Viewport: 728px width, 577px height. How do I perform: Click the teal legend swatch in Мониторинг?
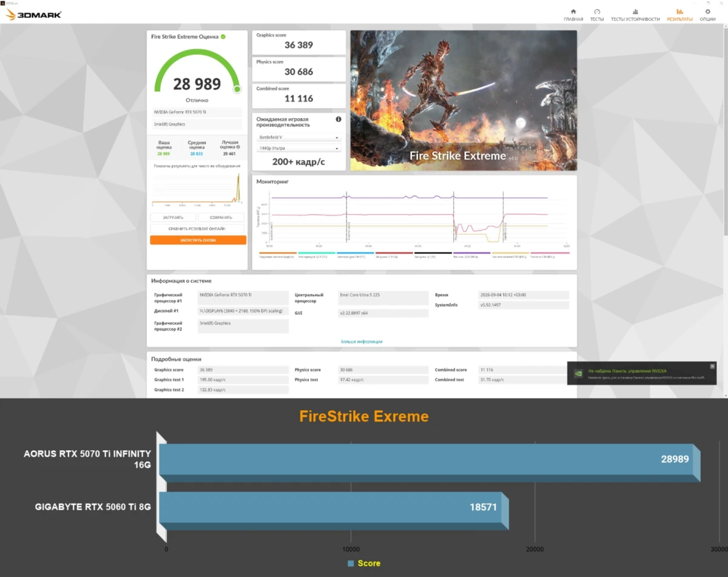click(x=317, y=253)
